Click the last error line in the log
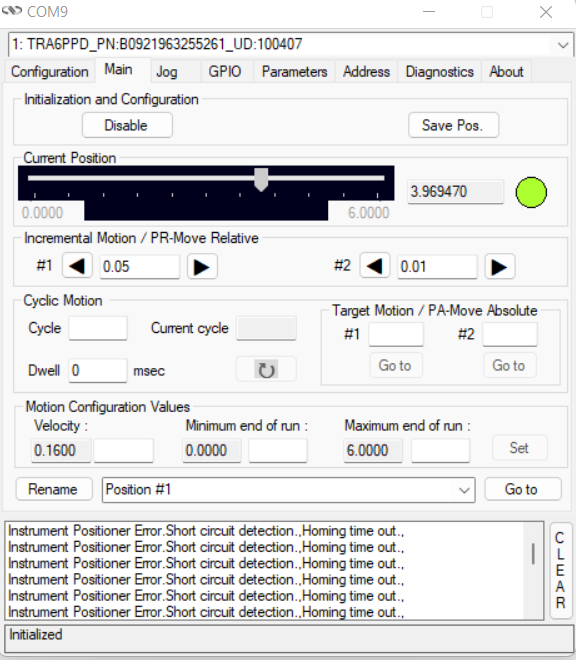 (206, 612)
